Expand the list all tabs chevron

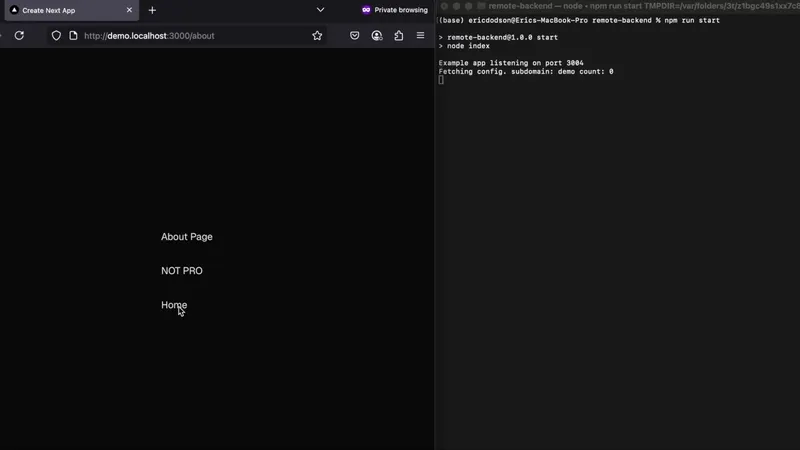[320, 10]
